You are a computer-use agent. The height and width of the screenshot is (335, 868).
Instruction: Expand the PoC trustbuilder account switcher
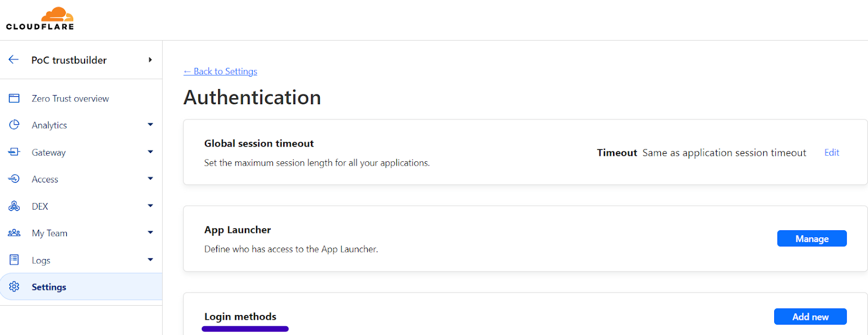[x=150, y=60]
